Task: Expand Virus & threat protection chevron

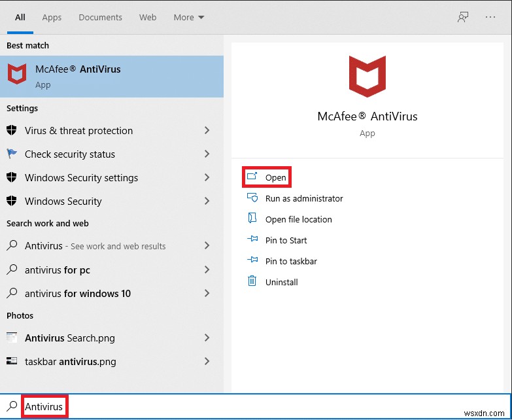Action: [x=207, y=130]
